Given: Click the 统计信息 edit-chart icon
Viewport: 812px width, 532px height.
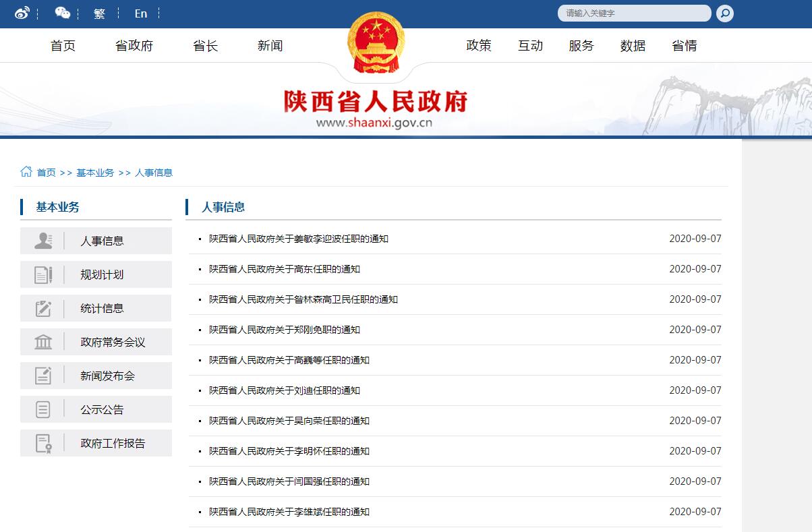Looking at the screenshot, I should pos(43,308).
